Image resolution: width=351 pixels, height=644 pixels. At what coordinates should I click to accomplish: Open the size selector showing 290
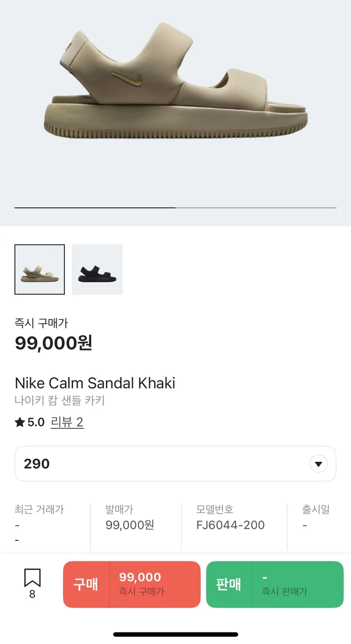pyautogui.click(x=175, y=464)
